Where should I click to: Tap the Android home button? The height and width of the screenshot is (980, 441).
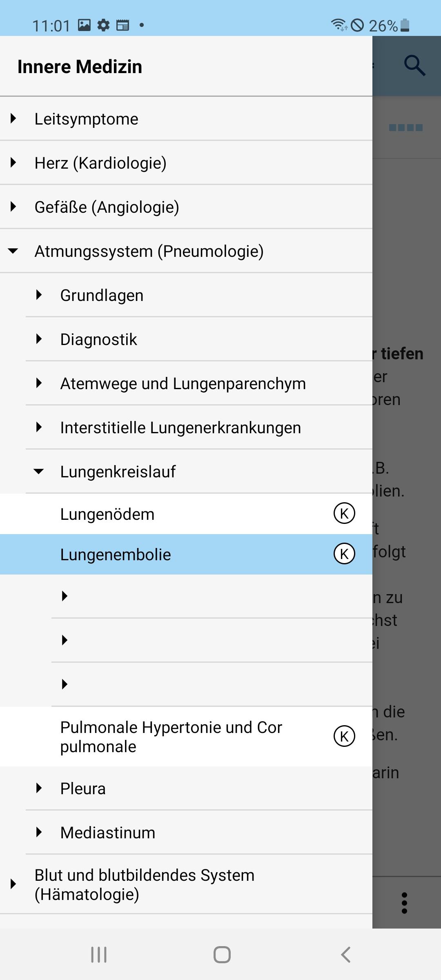click(222, 955)
